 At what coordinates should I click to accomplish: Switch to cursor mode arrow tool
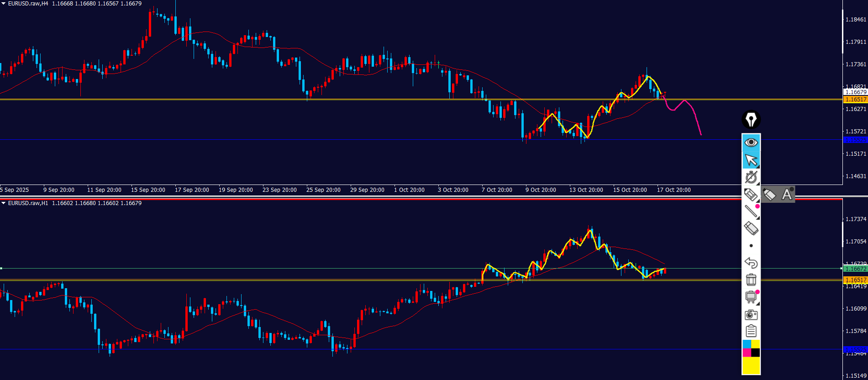[751, 160]
